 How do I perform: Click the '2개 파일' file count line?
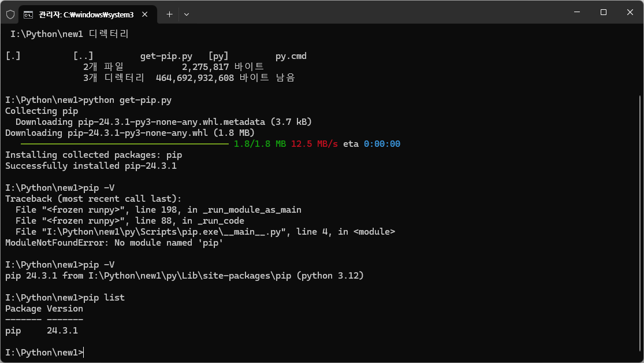(103, 67)
